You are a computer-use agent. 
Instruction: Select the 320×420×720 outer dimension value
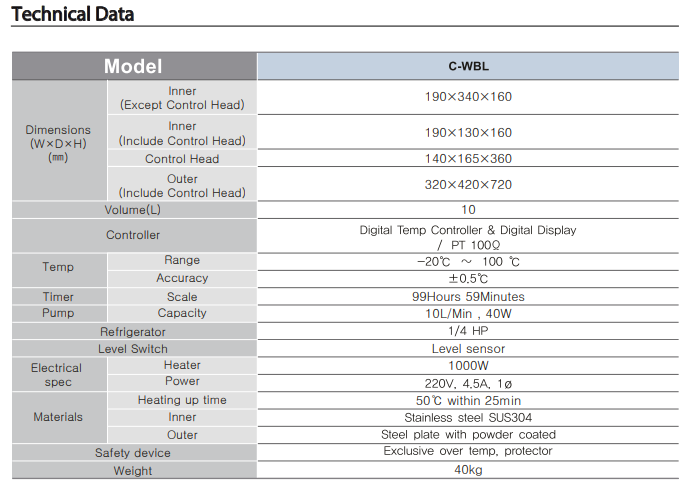coord(468,185)
